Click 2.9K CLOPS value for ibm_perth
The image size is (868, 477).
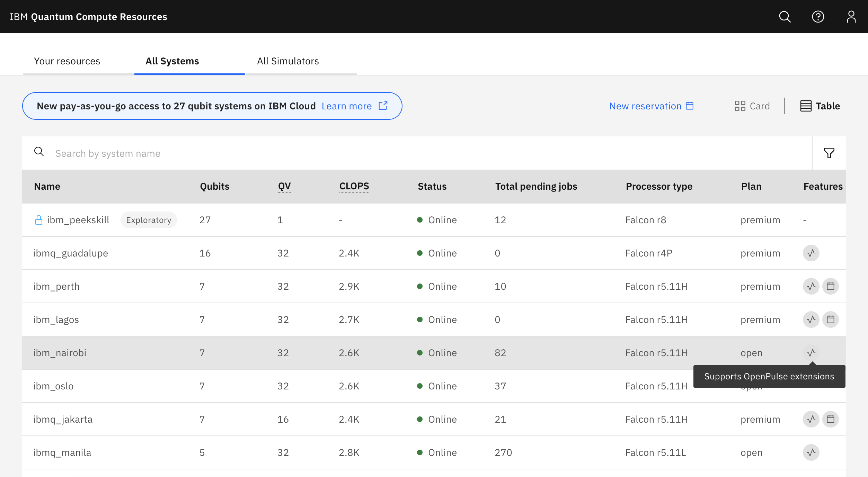point(349,286)
